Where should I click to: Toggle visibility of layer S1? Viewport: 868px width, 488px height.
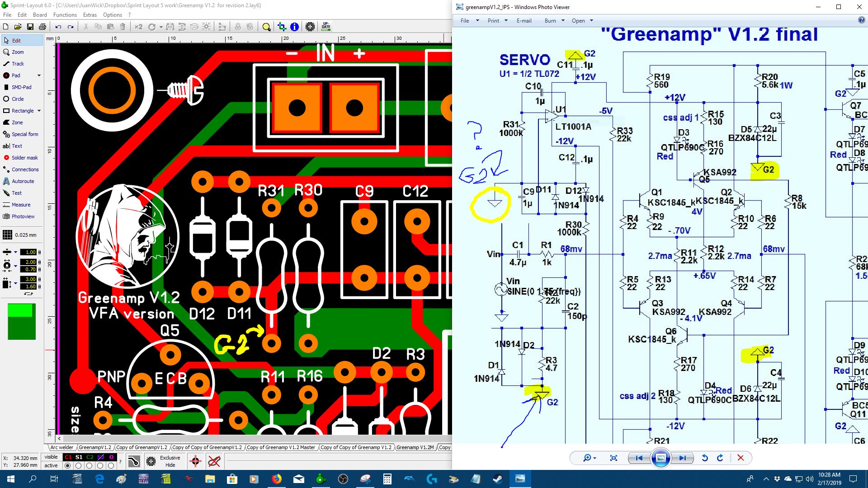(79, 457)
